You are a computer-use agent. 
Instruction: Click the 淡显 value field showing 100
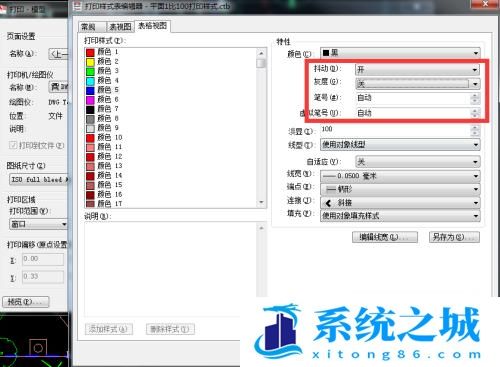395,130
